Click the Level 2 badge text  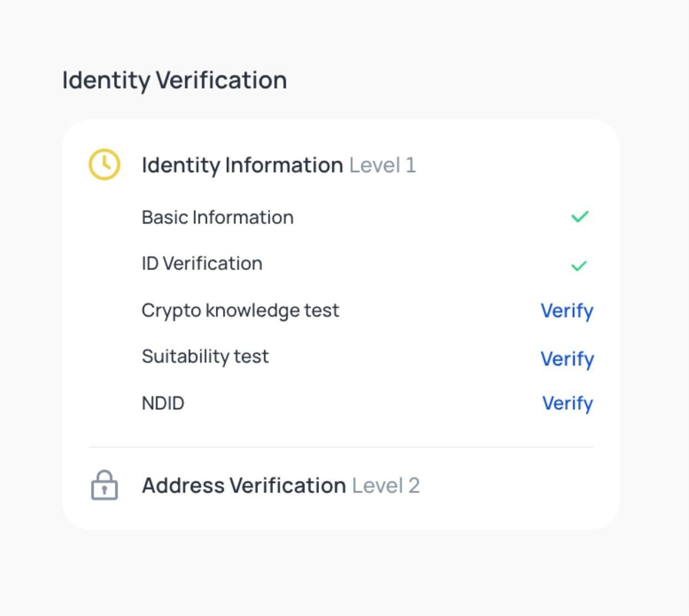pyautogui.click(x=386, y=486)
